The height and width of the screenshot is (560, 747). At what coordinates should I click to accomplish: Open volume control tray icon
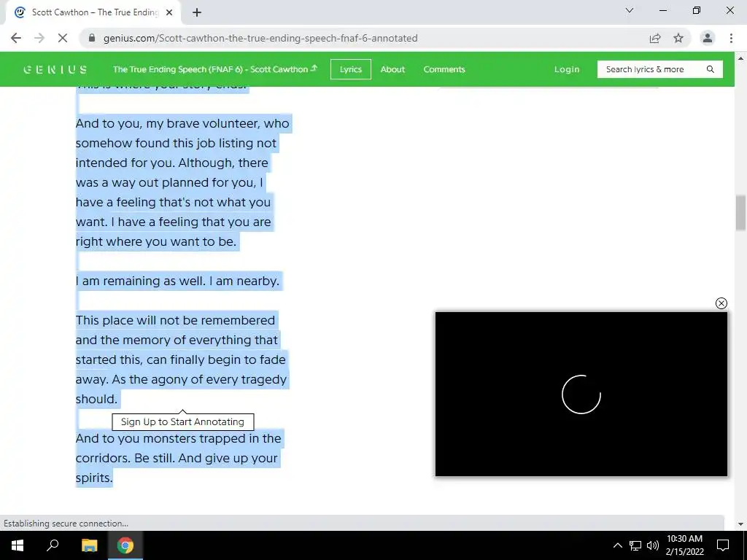[653, 545]
